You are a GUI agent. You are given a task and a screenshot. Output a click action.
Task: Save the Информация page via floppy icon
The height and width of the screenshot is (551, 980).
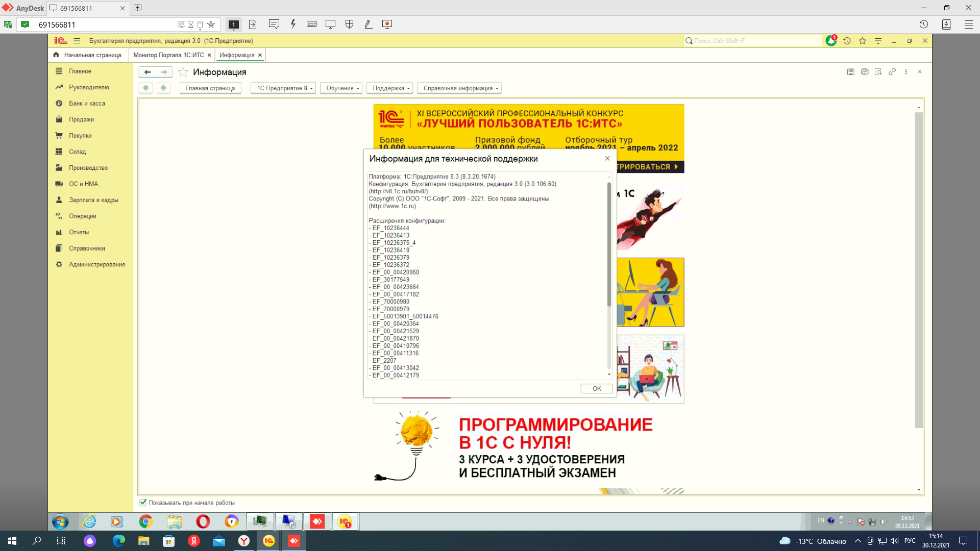851,72
